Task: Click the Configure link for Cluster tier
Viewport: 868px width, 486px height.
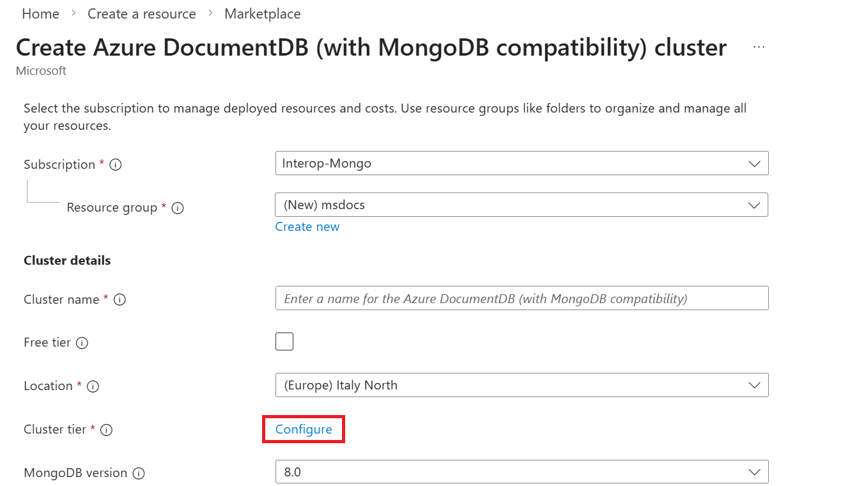Action: click(x=303, y=429)
